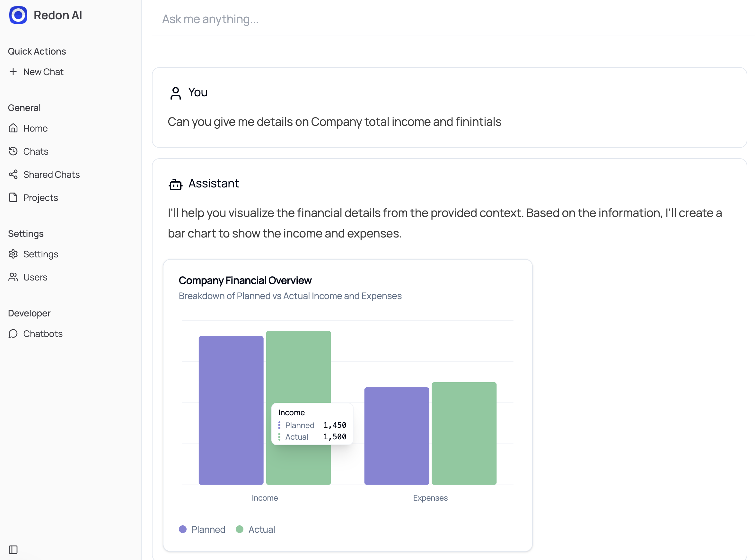This screenshot has width=755, height=560.
Task: Open Settings panel
Action: tap(41, 254)
